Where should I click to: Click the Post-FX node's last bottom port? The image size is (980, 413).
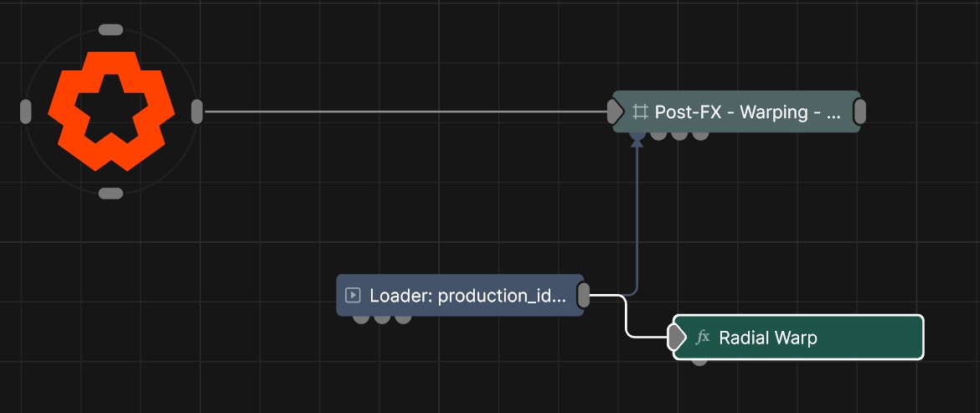[x=700, y=134]
